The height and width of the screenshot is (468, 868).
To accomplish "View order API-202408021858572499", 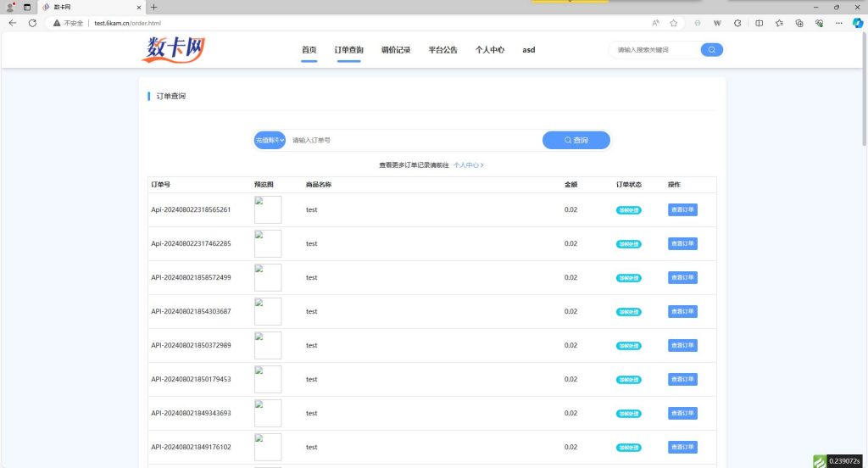I will (x=682, y=277).
